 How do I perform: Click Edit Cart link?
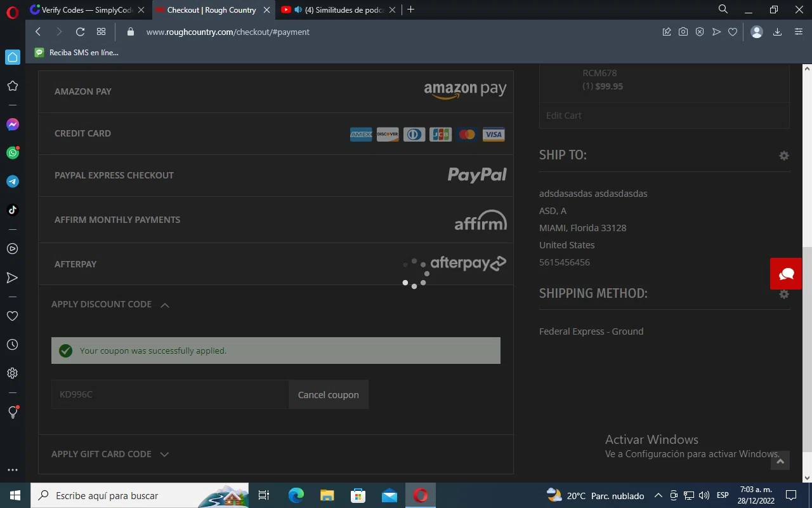point(563,116)
